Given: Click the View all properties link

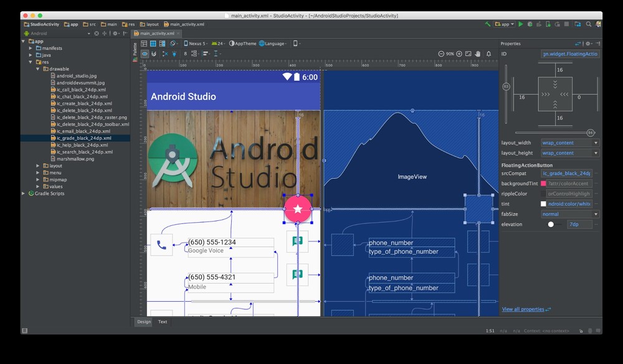Looking at the screenshot, I should pyautogui.click(x=523, y=309).
